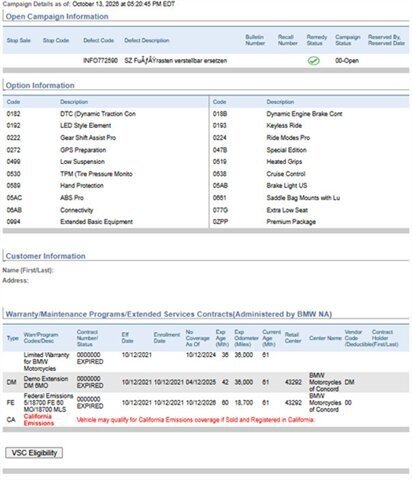Click Federal Emissions 5/18700 FE program
The image size is (412, 480).
(x=48, y=403)
